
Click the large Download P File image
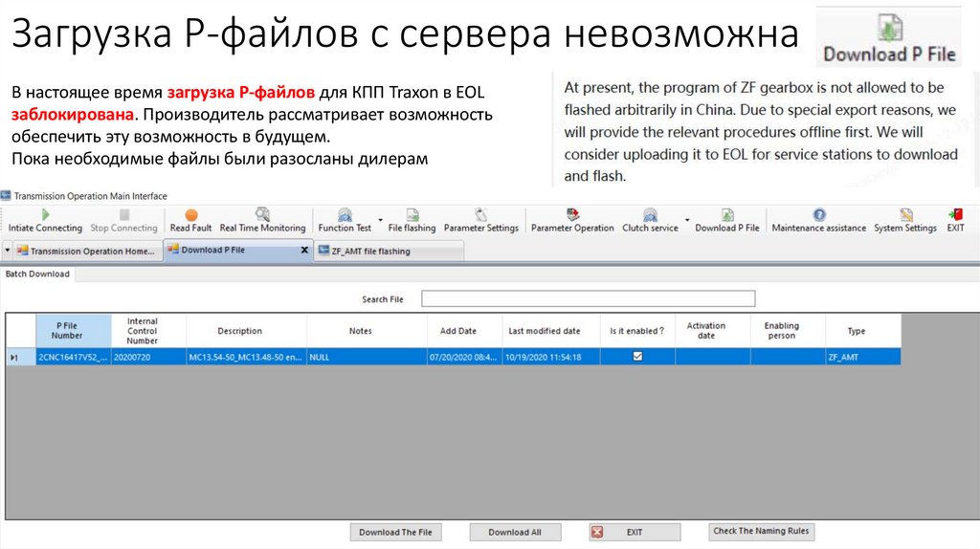pyautogui.click(x=889, y=37)
